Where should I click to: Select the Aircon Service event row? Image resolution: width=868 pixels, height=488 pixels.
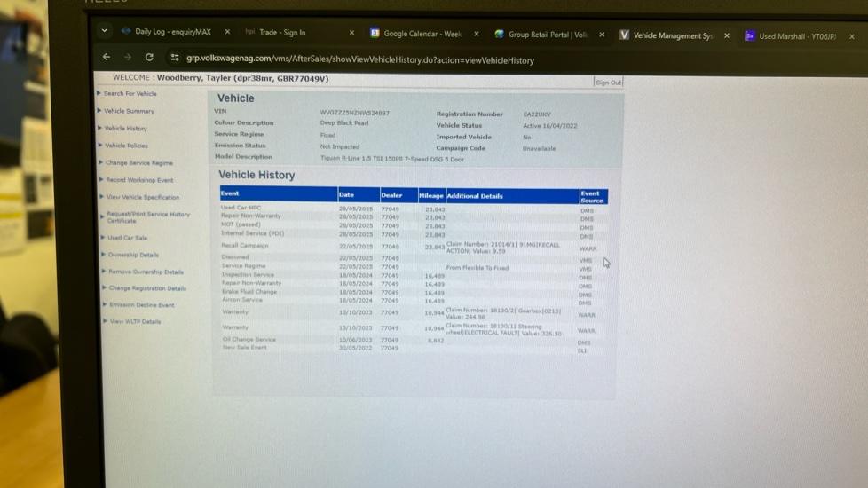tap(414, 301)
